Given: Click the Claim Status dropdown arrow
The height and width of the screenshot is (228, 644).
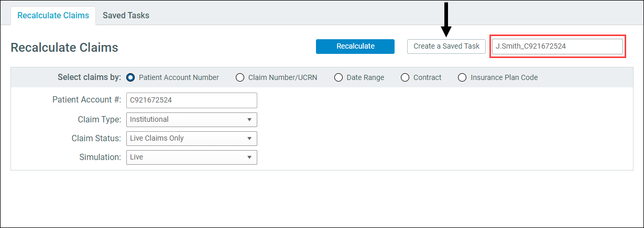Looking at the screenshot, I should [x=249, y=139].
